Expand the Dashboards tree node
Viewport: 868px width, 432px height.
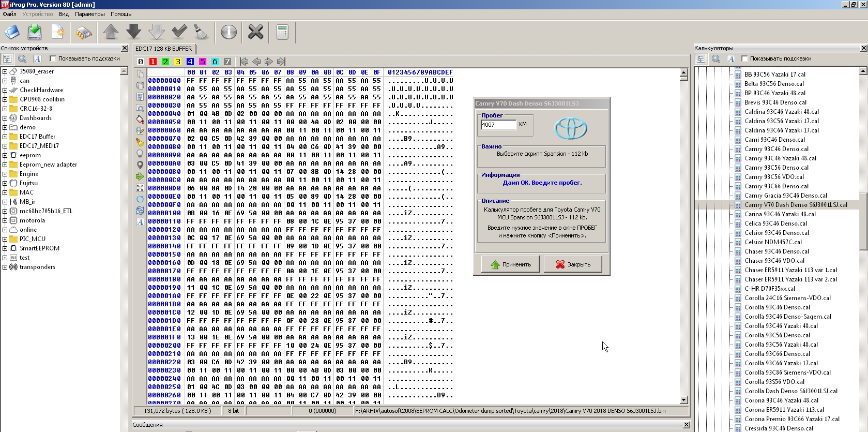tap(5, 118)
